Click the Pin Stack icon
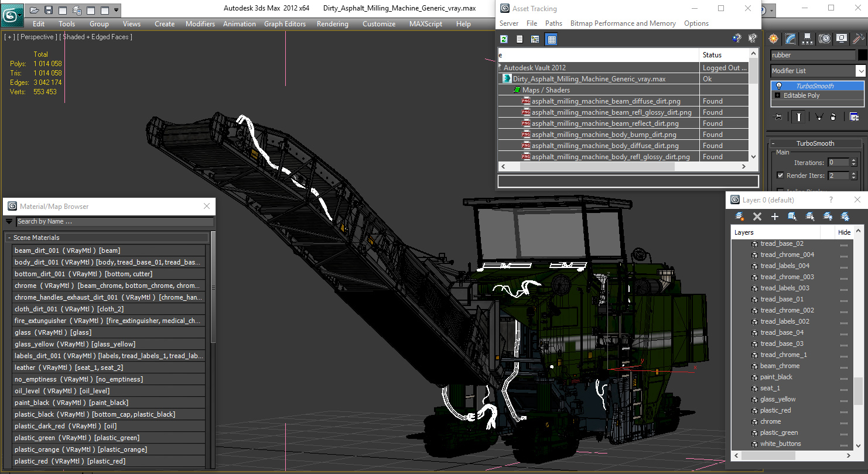The height and width of the screenshot is (474, 868). click(778, 117)
